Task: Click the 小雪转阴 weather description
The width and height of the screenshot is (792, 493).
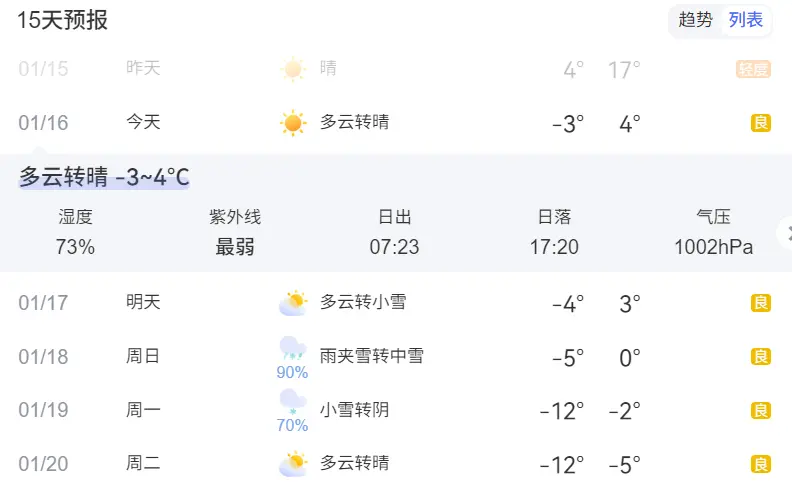Action: coord(355,410)
